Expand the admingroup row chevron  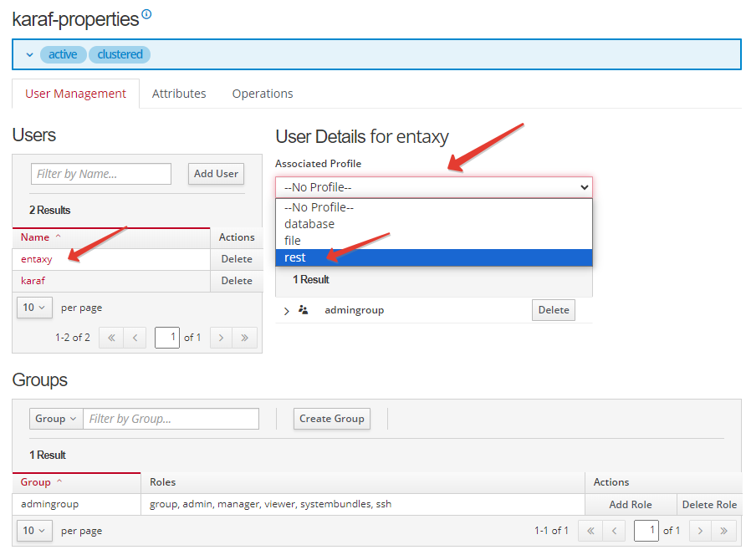coord(287,311)
